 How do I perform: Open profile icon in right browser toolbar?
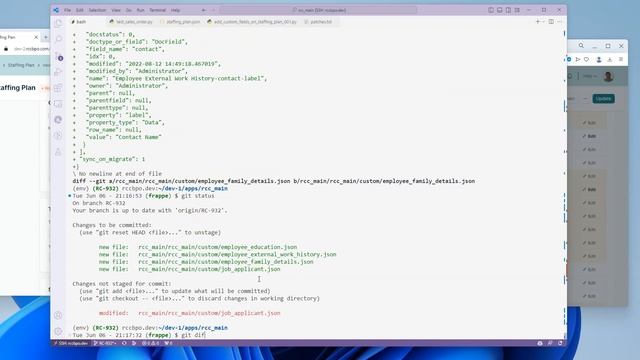(599, 60)
